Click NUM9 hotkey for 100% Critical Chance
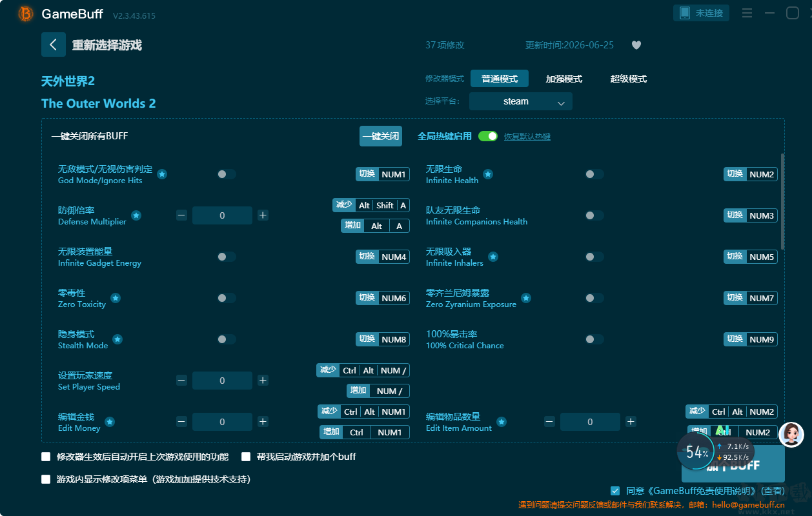 coord(762,339)
